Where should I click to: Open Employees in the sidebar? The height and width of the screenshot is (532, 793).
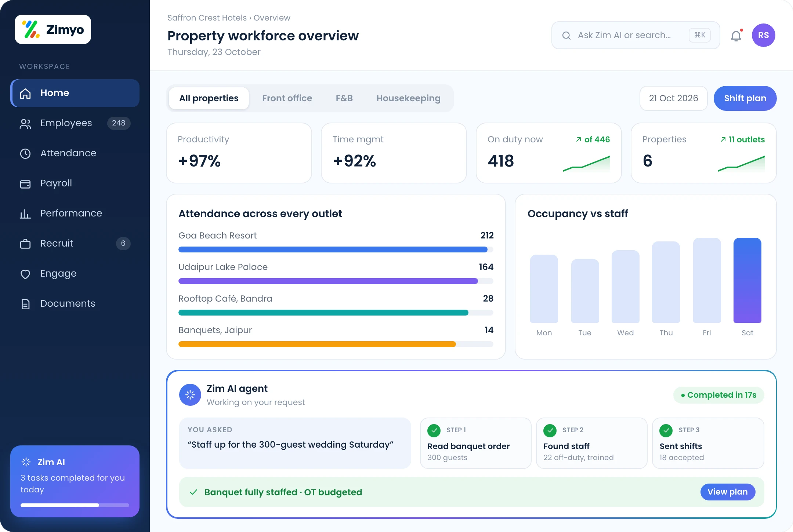(x=75, y=123)
